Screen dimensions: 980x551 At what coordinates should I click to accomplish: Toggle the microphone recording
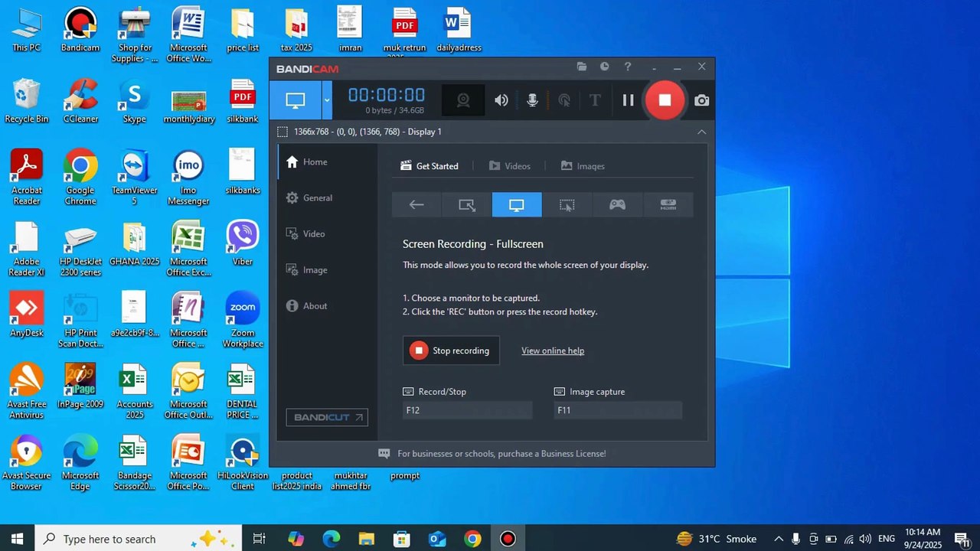pyautogui.click(x=533, y=100)
